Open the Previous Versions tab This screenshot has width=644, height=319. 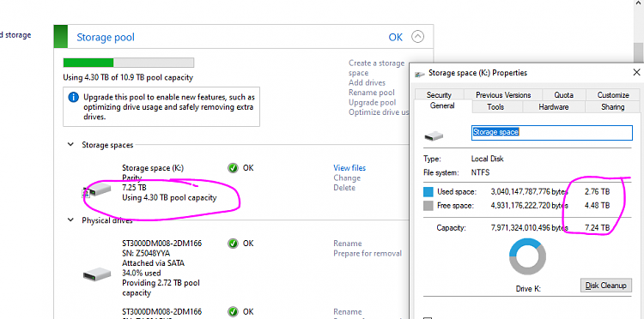(x=503, y=94)
